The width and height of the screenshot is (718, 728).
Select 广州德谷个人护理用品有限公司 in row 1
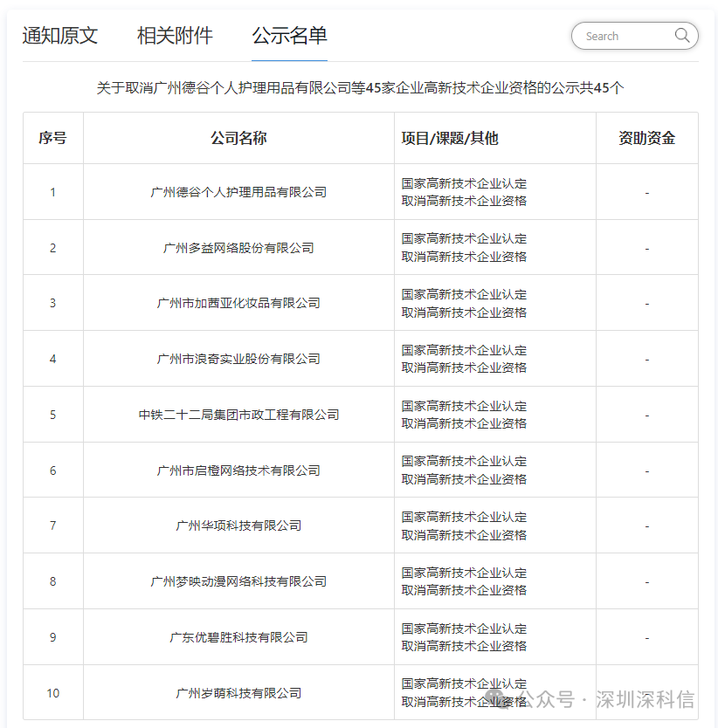(239, 191)
